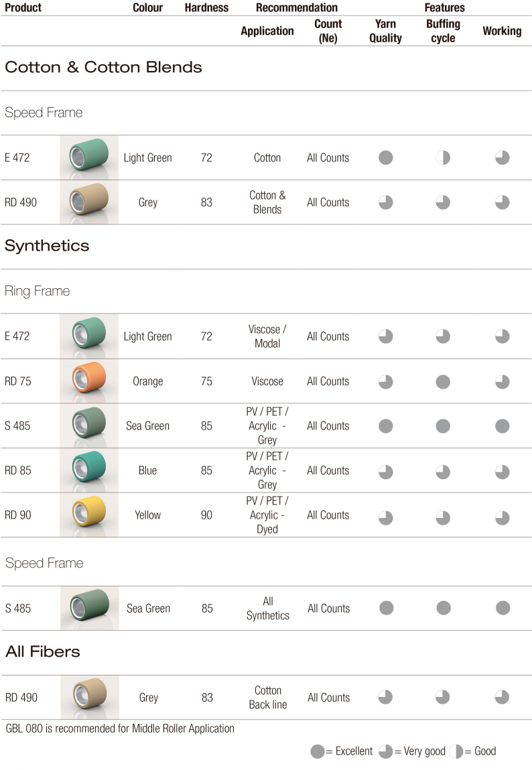Click the Hardness column header

206,7
